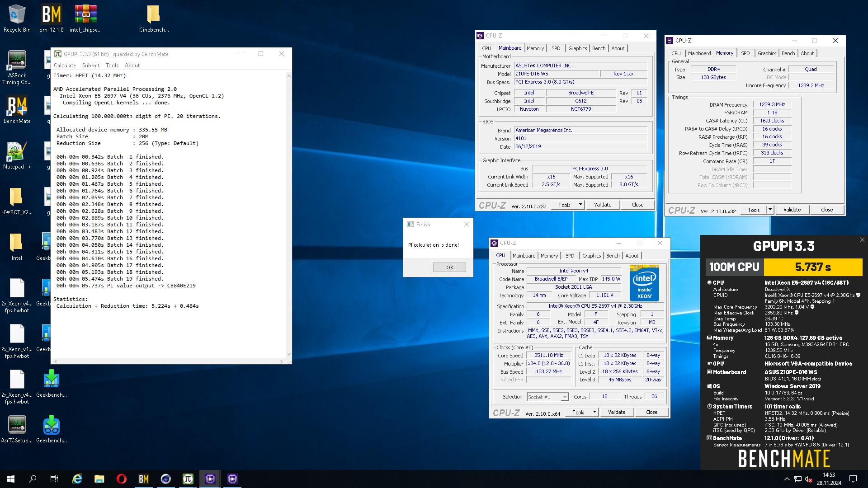868x488 pixels.
Task: Click the DRAM Frequency 1239.3 MHz field
Action: [x=772, y=104]
